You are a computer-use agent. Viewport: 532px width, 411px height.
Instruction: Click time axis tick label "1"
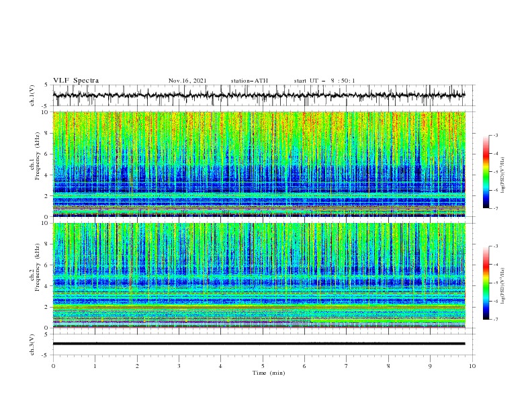[x=95, y=366]
